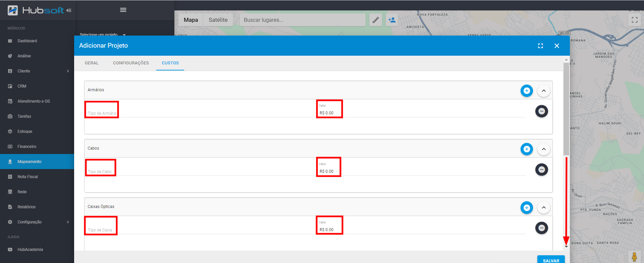Collapse sidebar with arrow next to Hubsoft
This screenshot has height=263, width=644.
tap(69, 10)
